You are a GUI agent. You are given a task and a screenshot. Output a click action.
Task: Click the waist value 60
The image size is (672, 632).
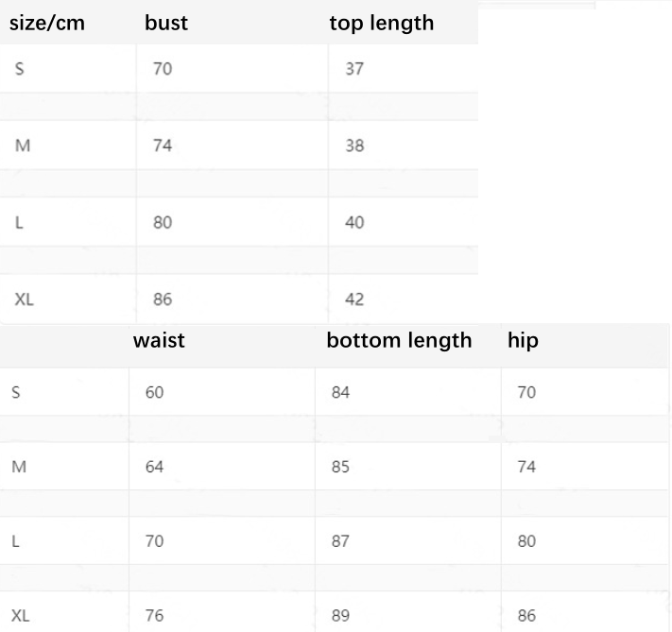pos(154,392)
